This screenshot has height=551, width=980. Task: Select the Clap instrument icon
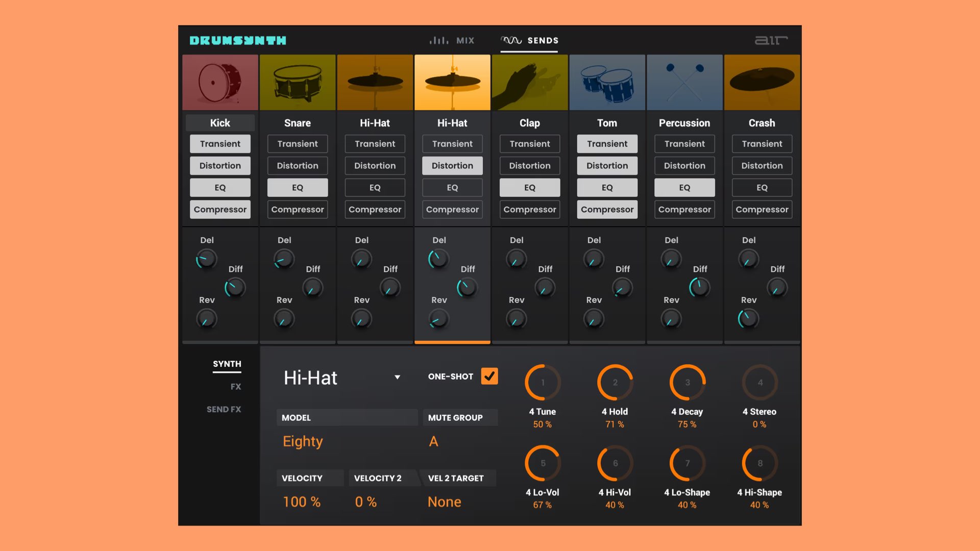click(x=530, y=83)
